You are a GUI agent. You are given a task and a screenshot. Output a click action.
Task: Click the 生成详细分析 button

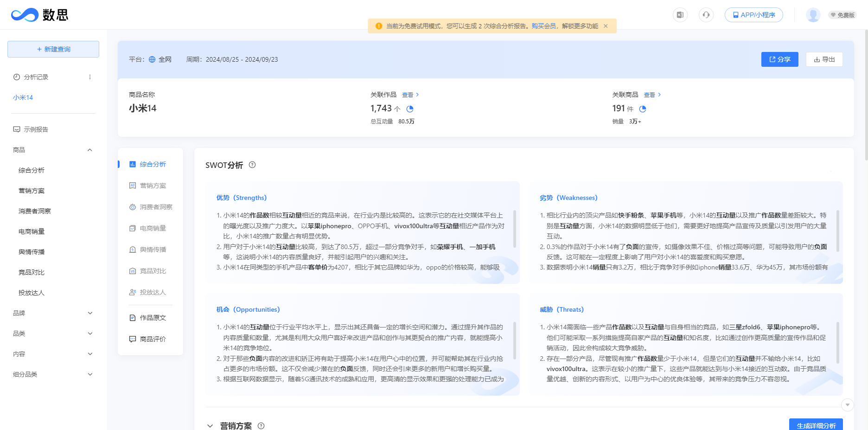[816, 424]
